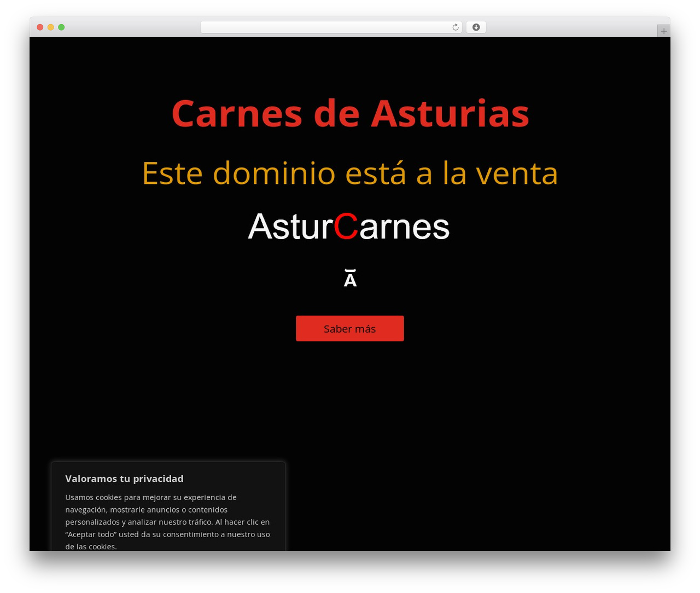700x593 pixels.
Task: Click the cookie notice paragraph starting "Usamos cookies"
Action: pyautogui.click(x=168, y=522)
